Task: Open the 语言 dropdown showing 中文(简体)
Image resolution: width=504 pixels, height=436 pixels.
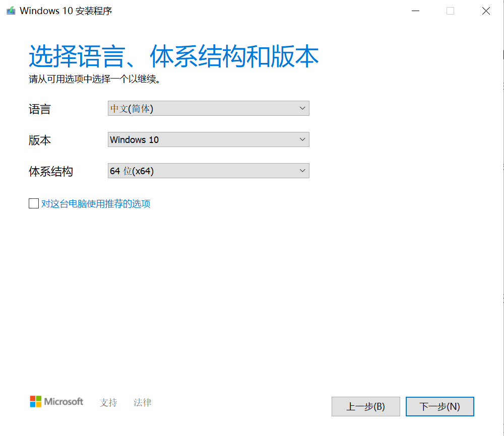Action: point(208,109)
